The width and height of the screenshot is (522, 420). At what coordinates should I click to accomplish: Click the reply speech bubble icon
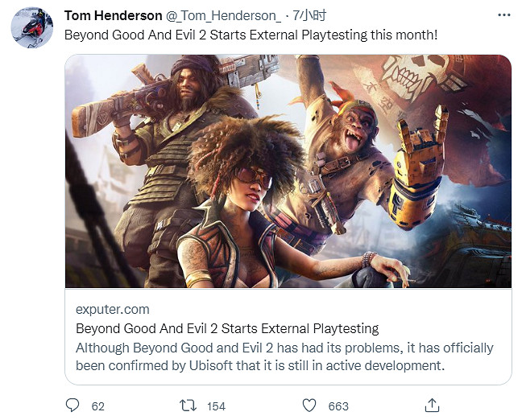72,405
